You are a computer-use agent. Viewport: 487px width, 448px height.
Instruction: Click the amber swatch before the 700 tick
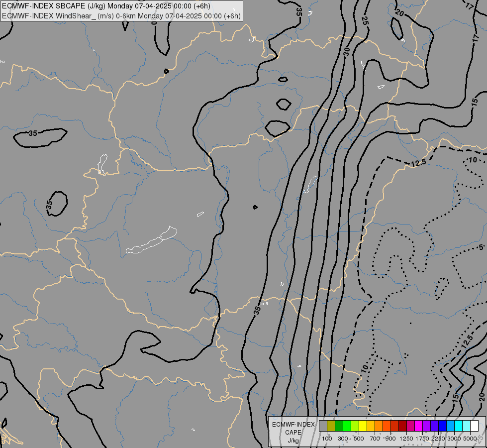pos(371,426)
